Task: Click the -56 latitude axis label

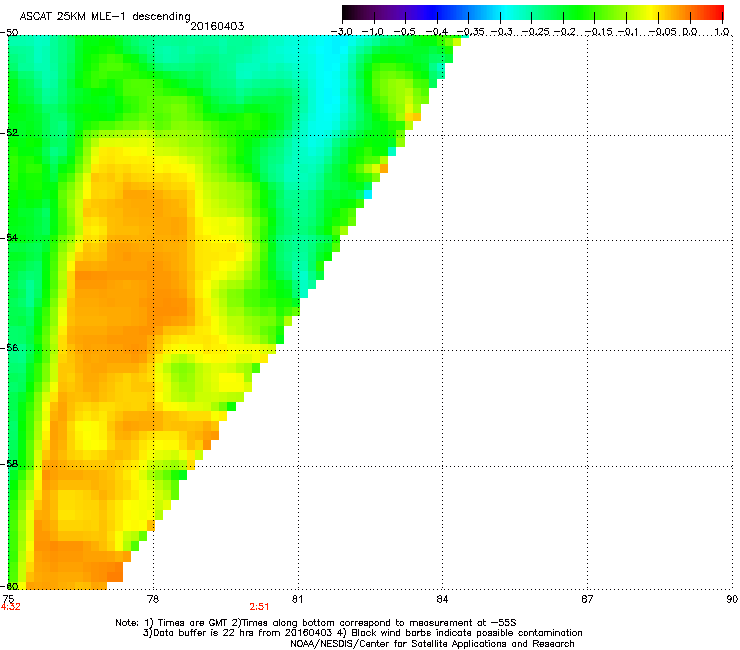Action: tap(9, 348)
